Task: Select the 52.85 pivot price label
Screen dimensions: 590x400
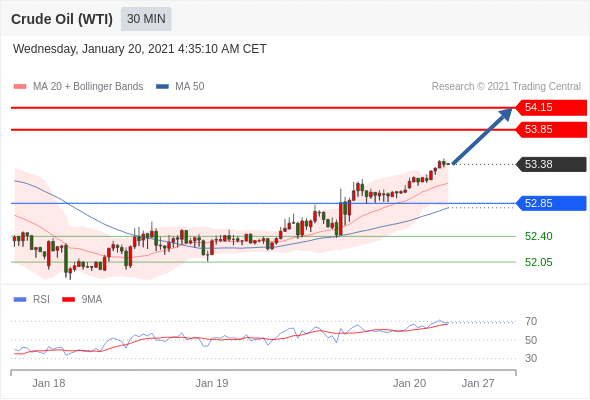Action: [x=551, y=204]
